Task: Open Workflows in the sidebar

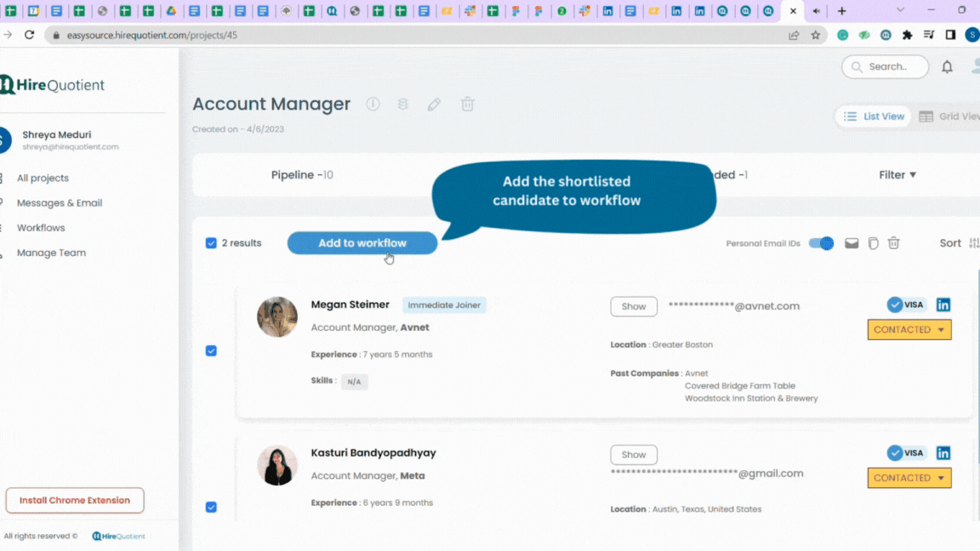Action: pyautogui.click(x=41, y=228)
